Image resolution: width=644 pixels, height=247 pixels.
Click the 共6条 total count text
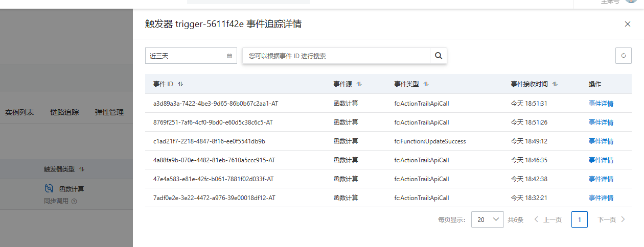pos(516,219)
